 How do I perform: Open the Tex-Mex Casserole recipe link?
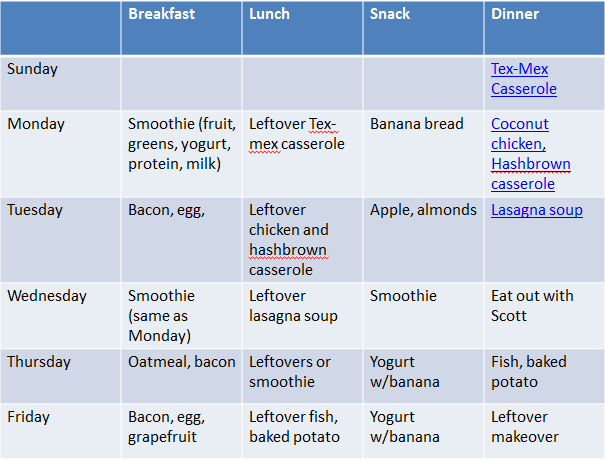(x=524, y=79)
